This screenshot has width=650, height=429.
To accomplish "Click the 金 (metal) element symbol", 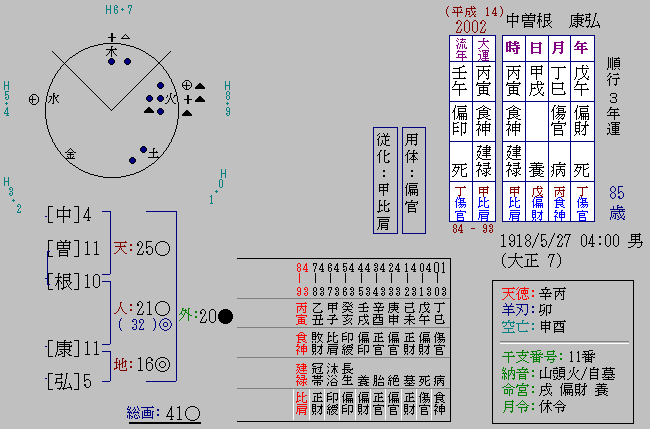I will coord(70,154).
